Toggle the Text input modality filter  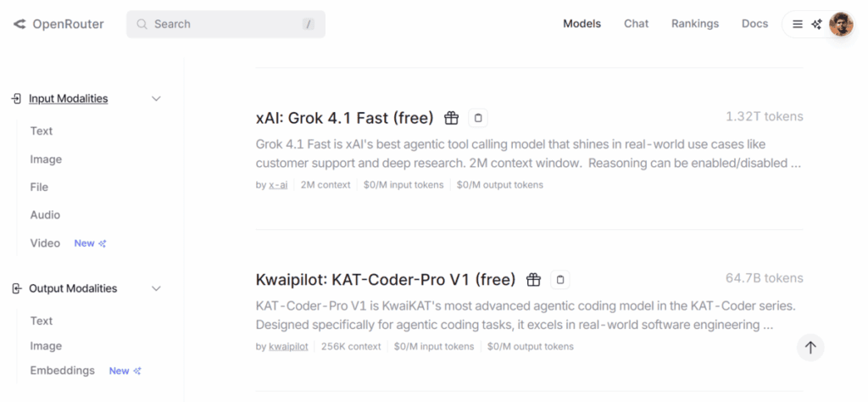pyautogui.click(x=42, y=131)
